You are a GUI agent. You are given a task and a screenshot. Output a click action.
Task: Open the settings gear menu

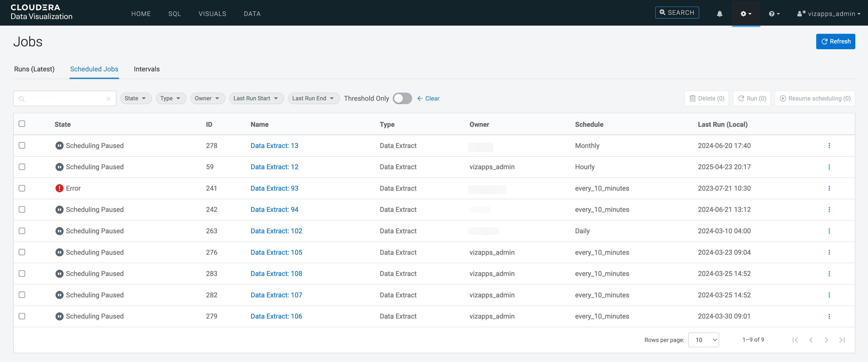click(745, 14)
